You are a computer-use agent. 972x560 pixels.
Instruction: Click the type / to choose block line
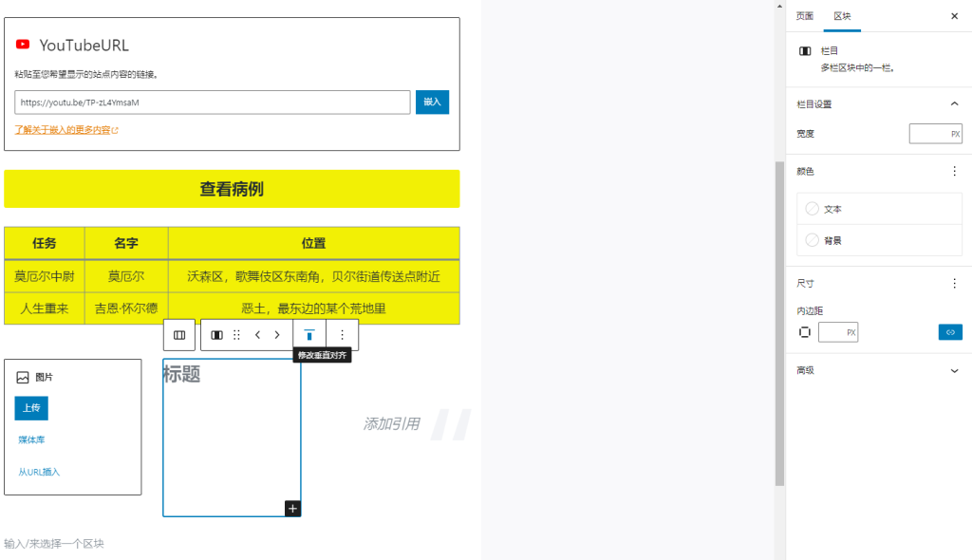[x=54, y=544]
